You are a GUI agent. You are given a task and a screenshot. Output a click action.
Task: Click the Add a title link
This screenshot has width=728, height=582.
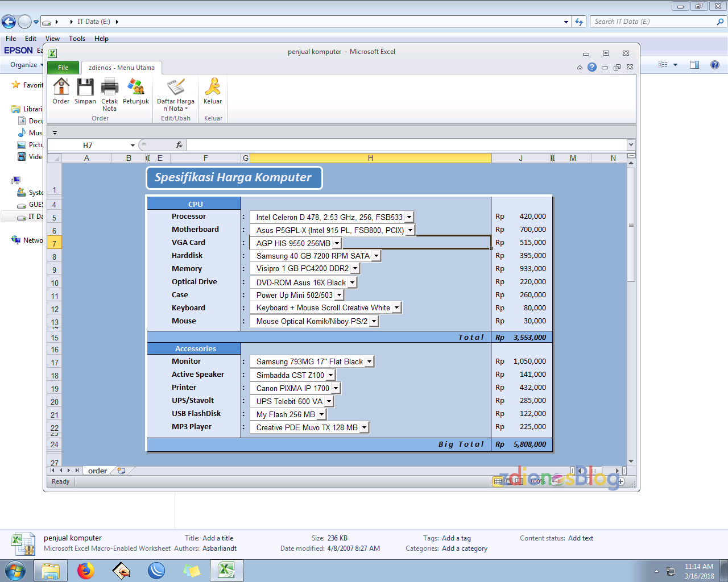[x=217, y=538]
